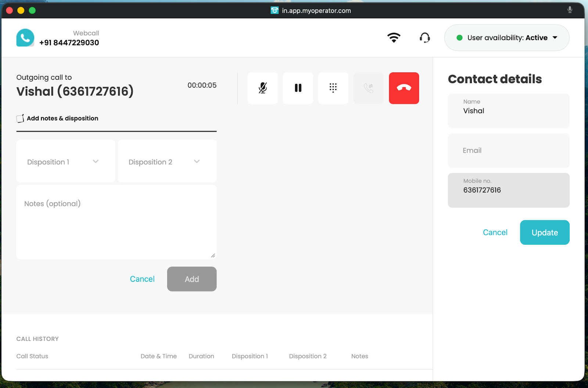Select the Add notes & disposition tab

pos(62,118)
